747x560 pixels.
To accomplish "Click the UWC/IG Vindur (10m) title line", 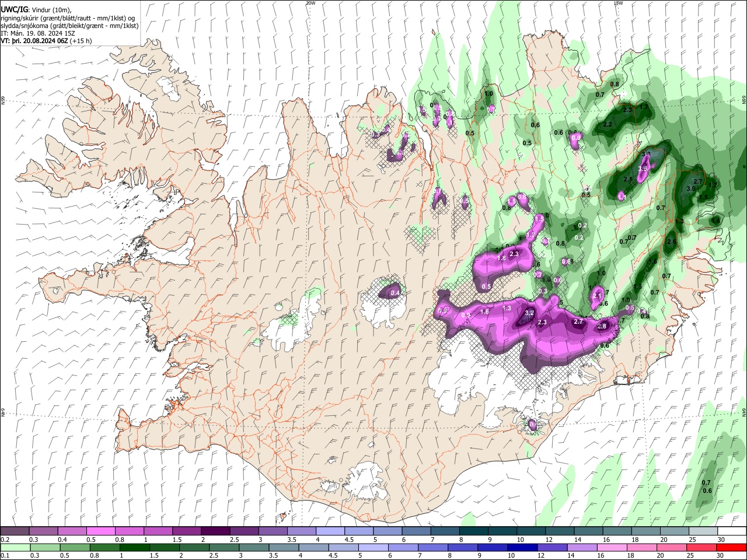I will tap(36, 10).
